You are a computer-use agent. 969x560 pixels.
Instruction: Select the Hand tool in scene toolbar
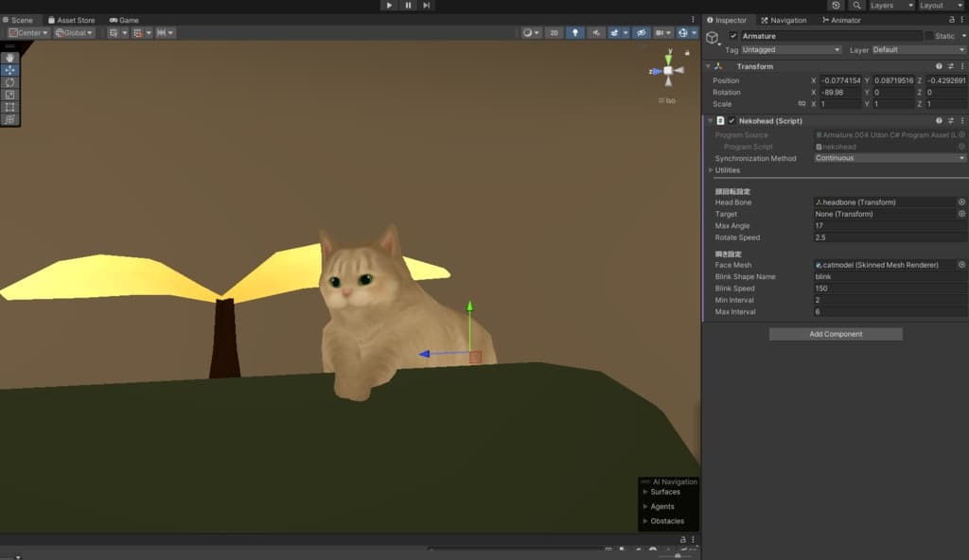[10, 58]
